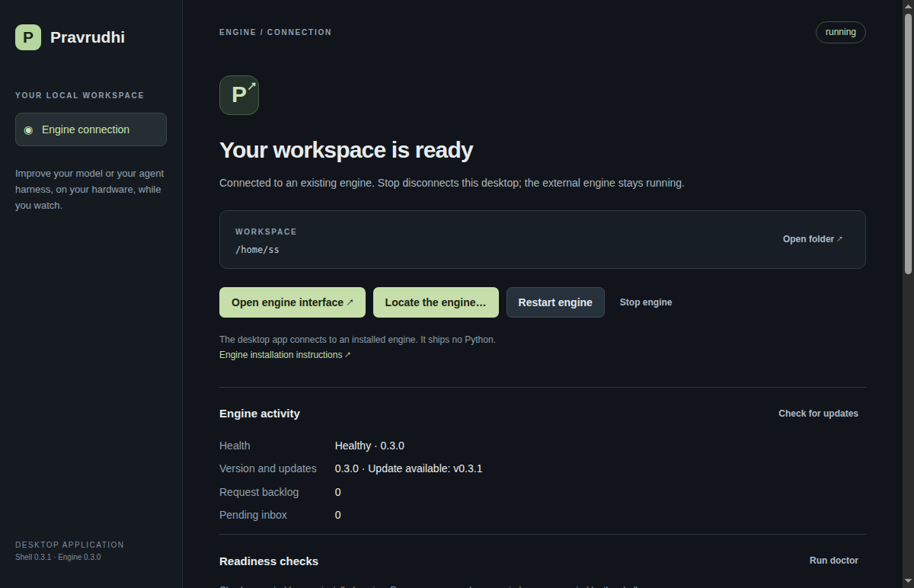This screenshot has height=588, width=914.
Task: Click the DESKTOP APPLICATION footer label
Action: click(69, 545)
